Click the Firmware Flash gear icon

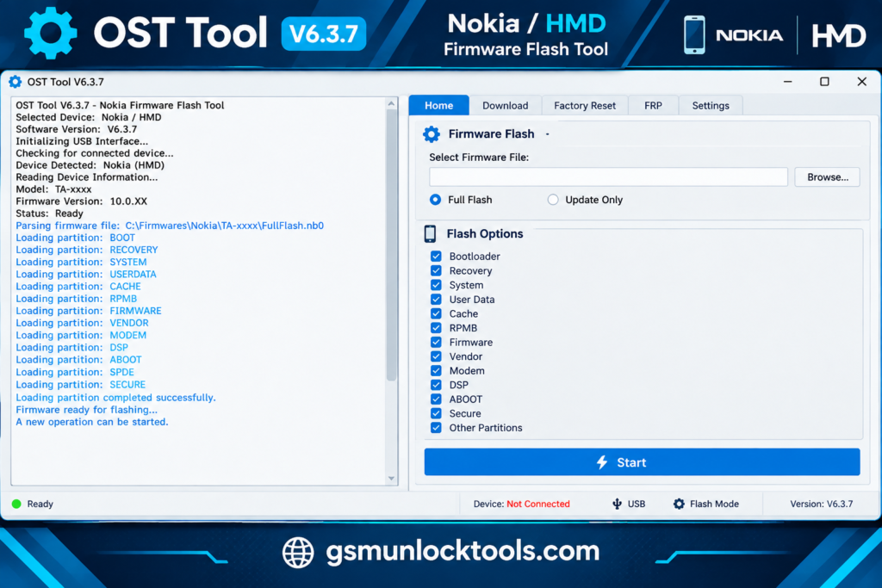point(432,134)
